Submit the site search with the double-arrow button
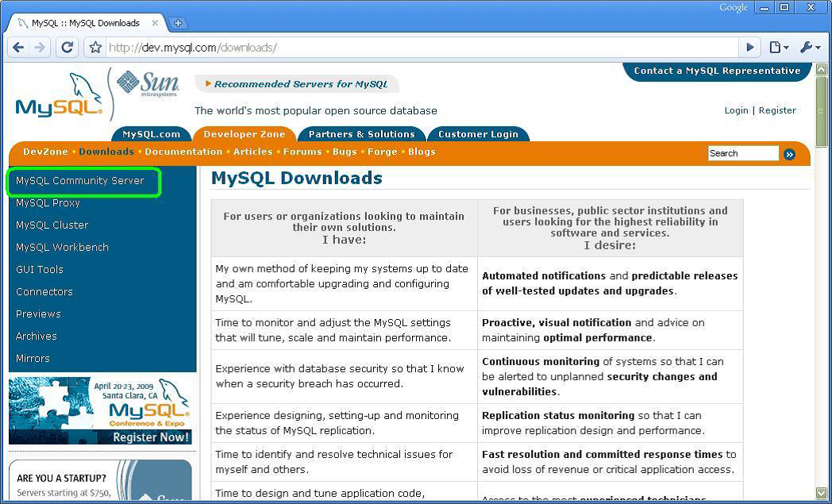 click(789, 153)
